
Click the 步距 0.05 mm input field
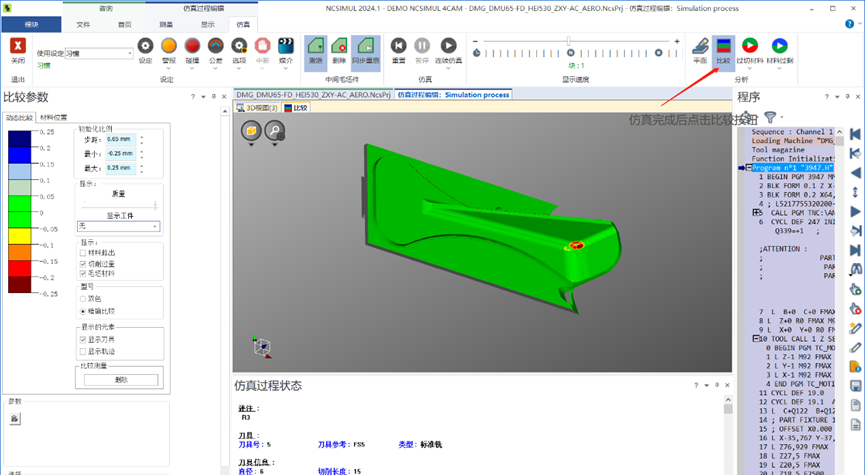(121, 140)
